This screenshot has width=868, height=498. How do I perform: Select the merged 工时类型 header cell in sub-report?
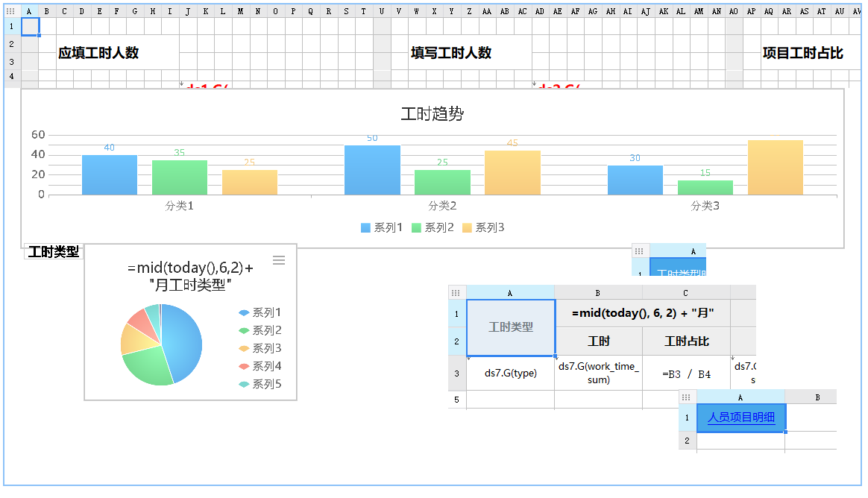point(510,327)
